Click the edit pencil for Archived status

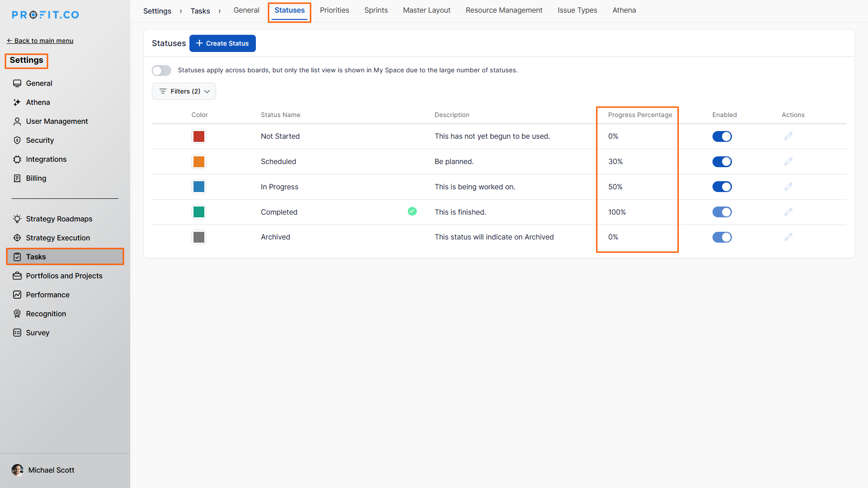point(788,237)
